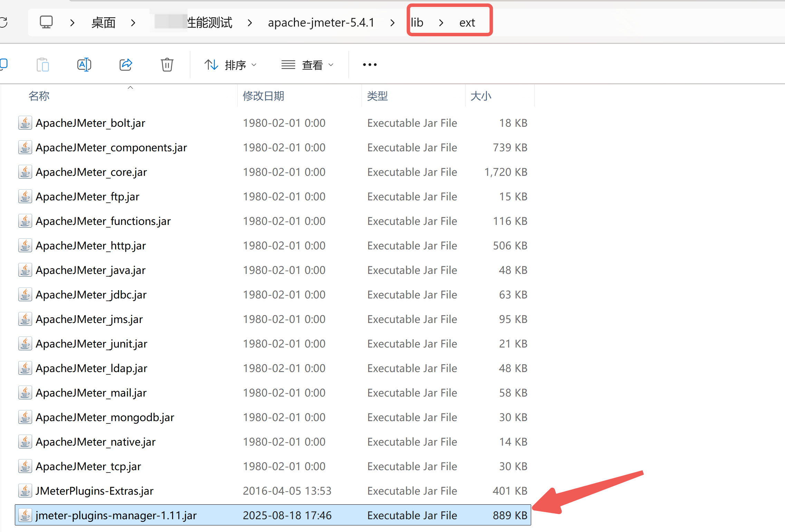785x532 pixels.
Task: Click the jar icon of ApacheJMeter_functions.jar
Action: point(25,221)
